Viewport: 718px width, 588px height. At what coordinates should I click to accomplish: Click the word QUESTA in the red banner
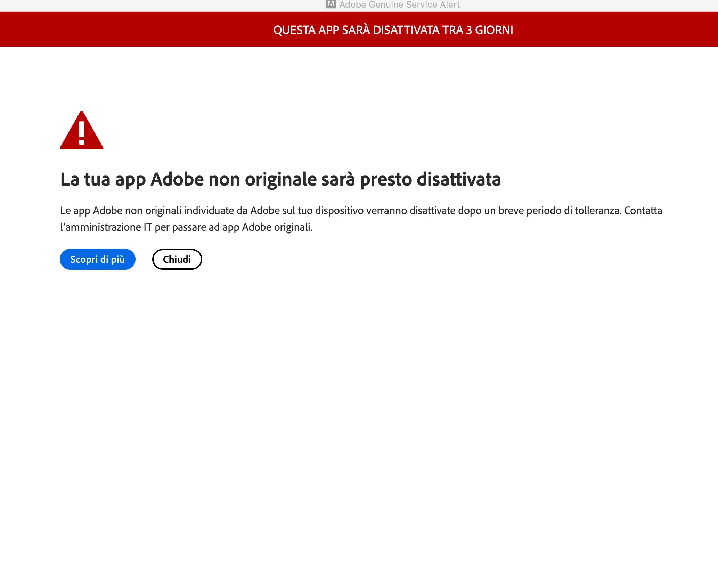coord(294,30)
